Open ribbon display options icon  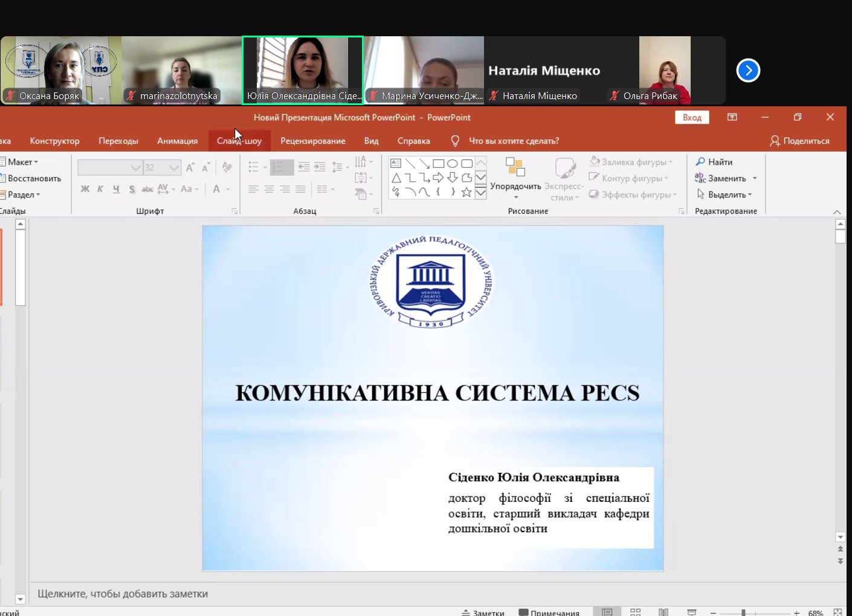[x=732, y=117]
